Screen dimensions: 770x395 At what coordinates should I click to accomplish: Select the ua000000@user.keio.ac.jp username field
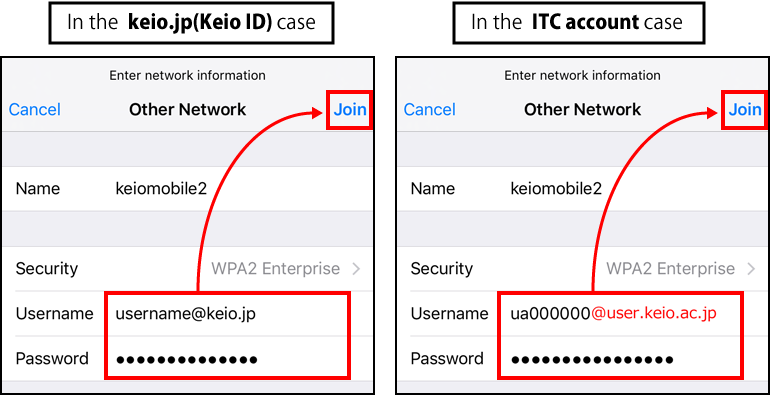[x=621, y=313]
